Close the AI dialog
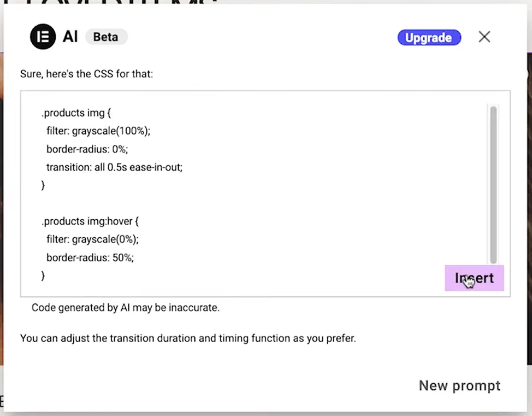532x416 pixels. point(484,37)
